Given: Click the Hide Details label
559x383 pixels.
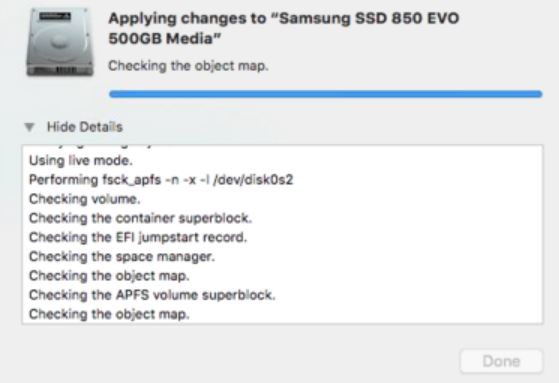Looking at the screenshot, I should click(84, 127).
